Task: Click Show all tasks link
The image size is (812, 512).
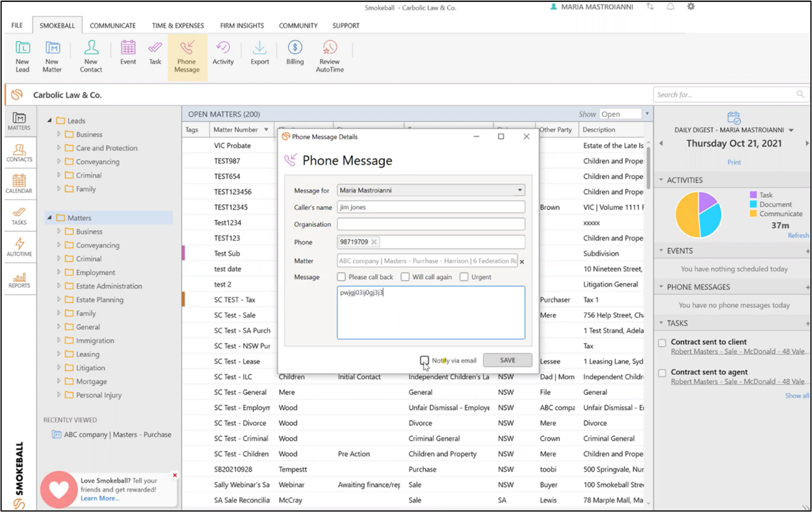Action: pos(797,396)
